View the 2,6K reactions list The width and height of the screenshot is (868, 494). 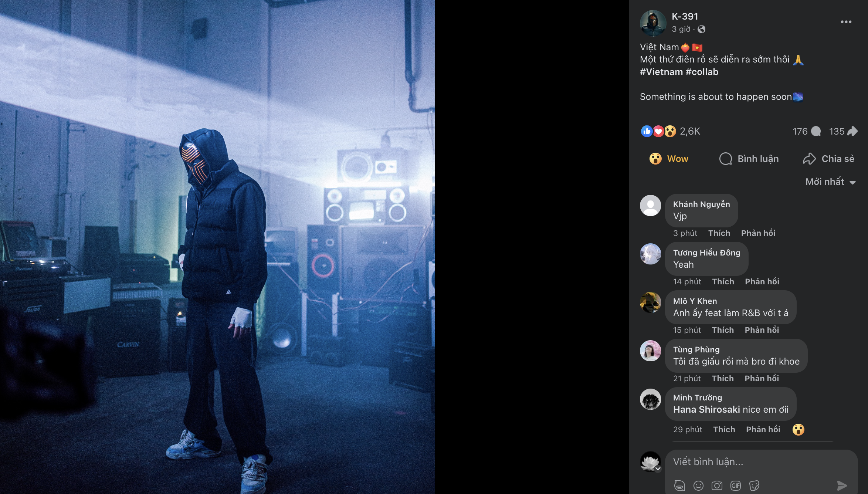pos(690,131)
